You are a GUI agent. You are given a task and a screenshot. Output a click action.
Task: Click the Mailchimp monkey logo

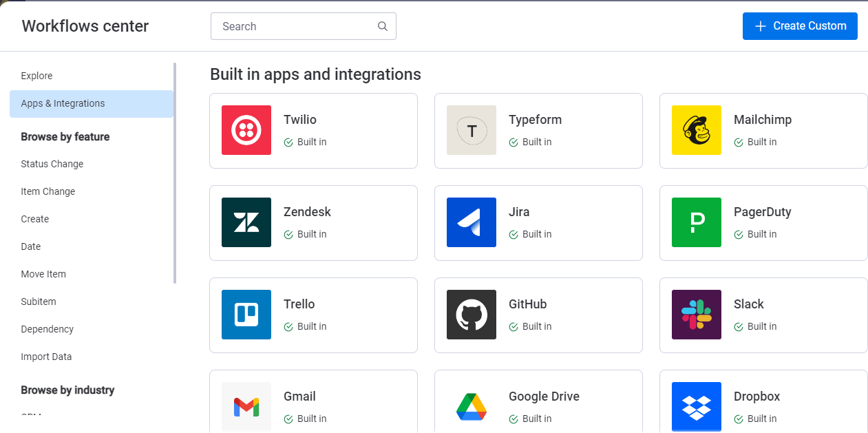click(x=696, y=130)
